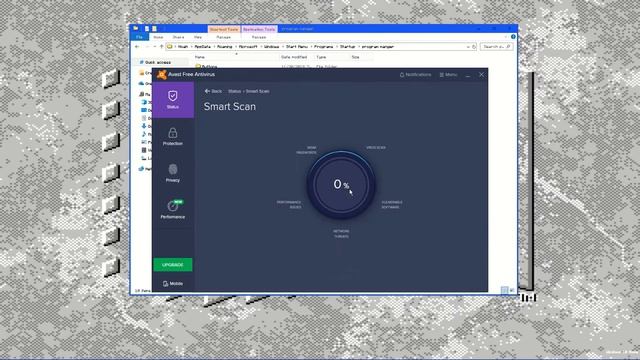This screenshot has height=360, width=640.
Task: Open the Home ribbon tab in File Explorer
Action: [158, 37]
